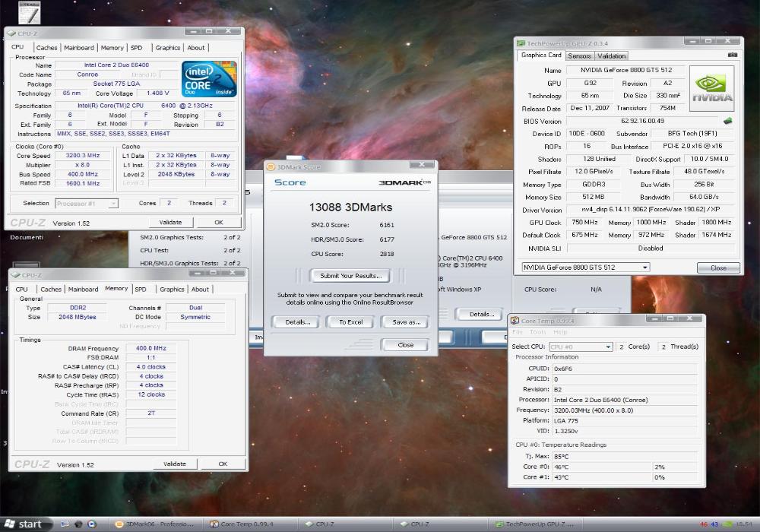Switch to TechPowerUp GPU-Z taskbar button
This screenshot has height=532, width=760.
[x=536, y=524]
